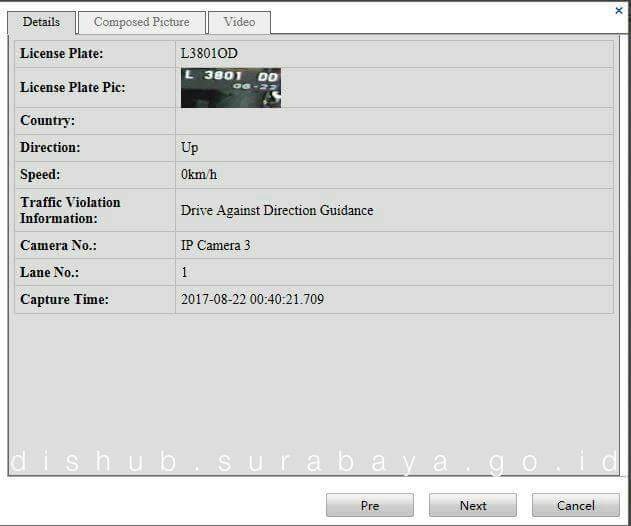
Task: Open the Composed Picture tab
Action: pos(141,22)
